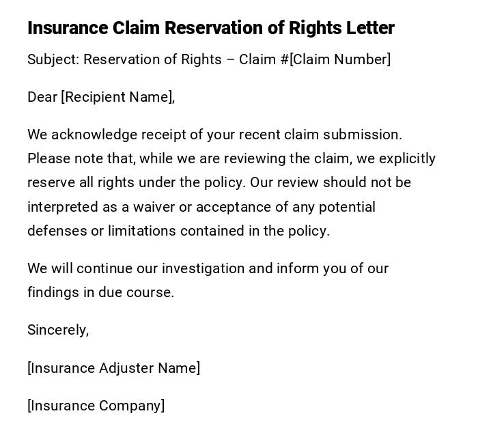
Task: Click the 'Sincerely,' closing line
Action: coord(58,330)
